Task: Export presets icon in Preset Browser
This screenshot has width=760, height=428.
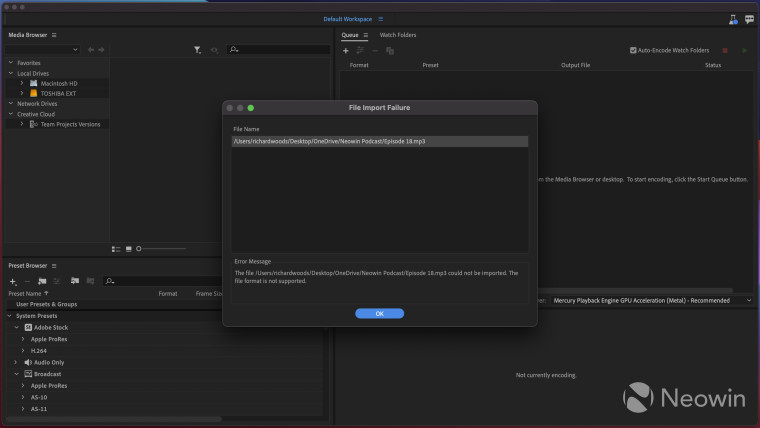Action: pyautogui.click(x=90, y=281)
